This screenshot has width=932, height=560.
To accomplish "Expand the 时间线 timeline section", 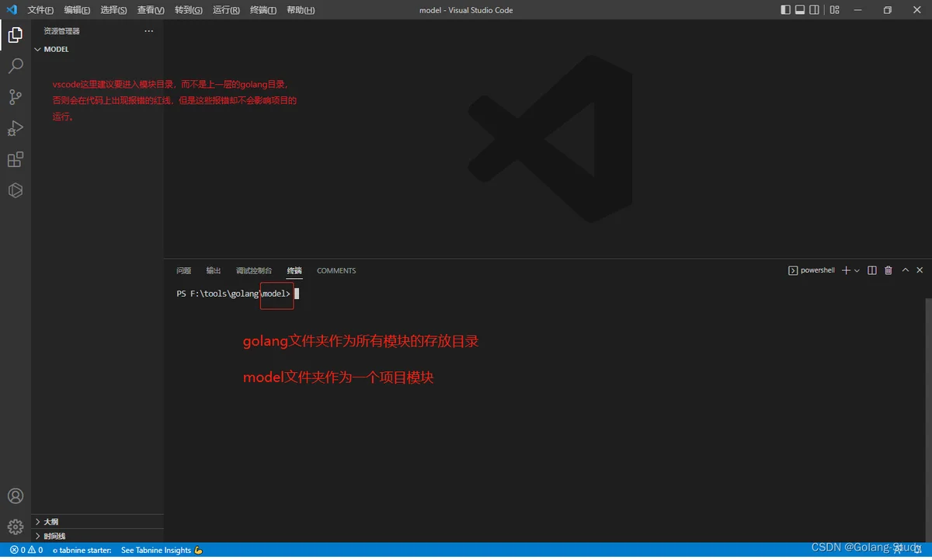I will click(97, 536).
